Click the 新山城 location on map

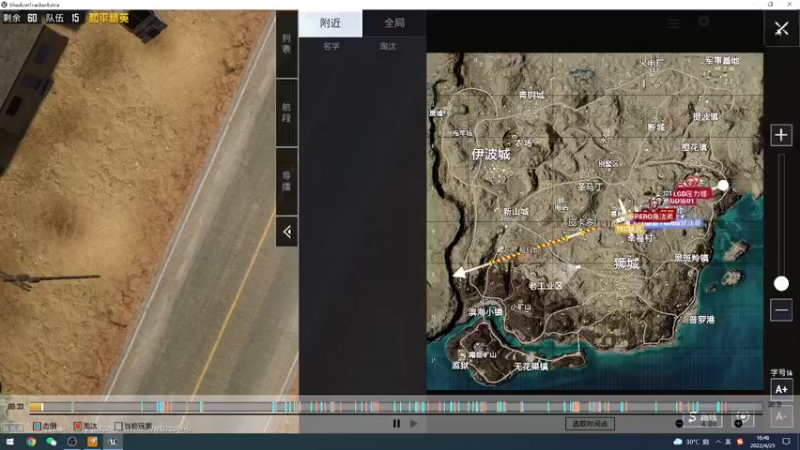[516, 211]
